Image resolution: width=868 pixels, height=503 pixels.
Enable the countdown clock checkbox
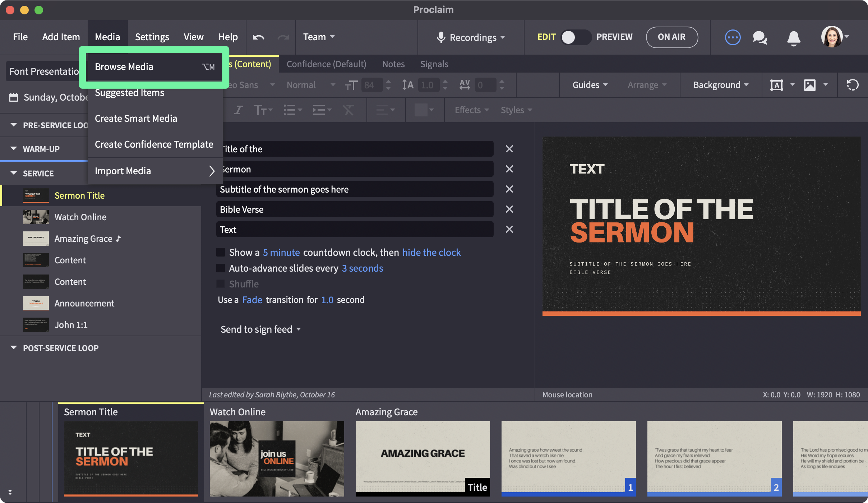click(221, 252)
